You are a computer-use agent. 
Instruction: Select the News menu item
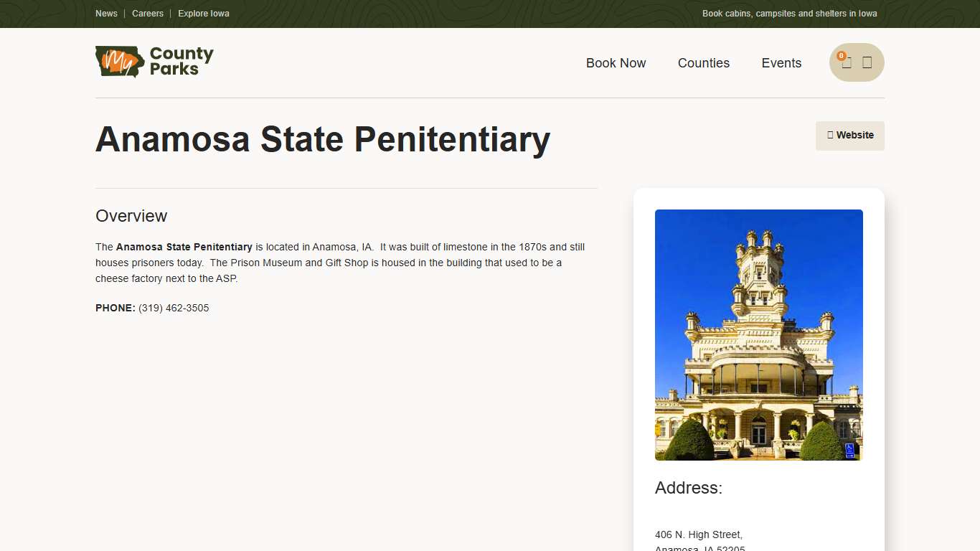(x=106, y=13)
